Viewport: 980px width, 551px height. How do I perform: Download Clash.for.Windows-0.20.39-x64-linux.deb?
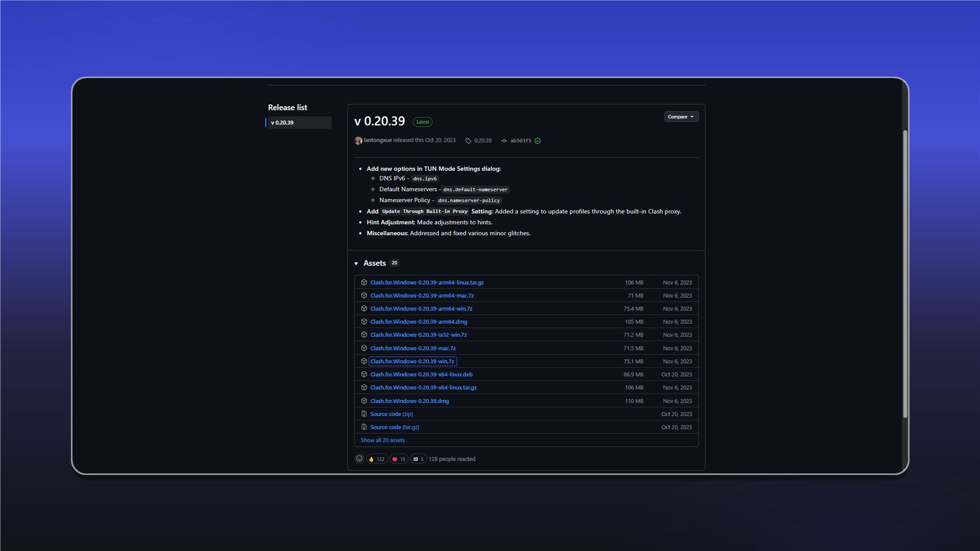tap(422, 374)
